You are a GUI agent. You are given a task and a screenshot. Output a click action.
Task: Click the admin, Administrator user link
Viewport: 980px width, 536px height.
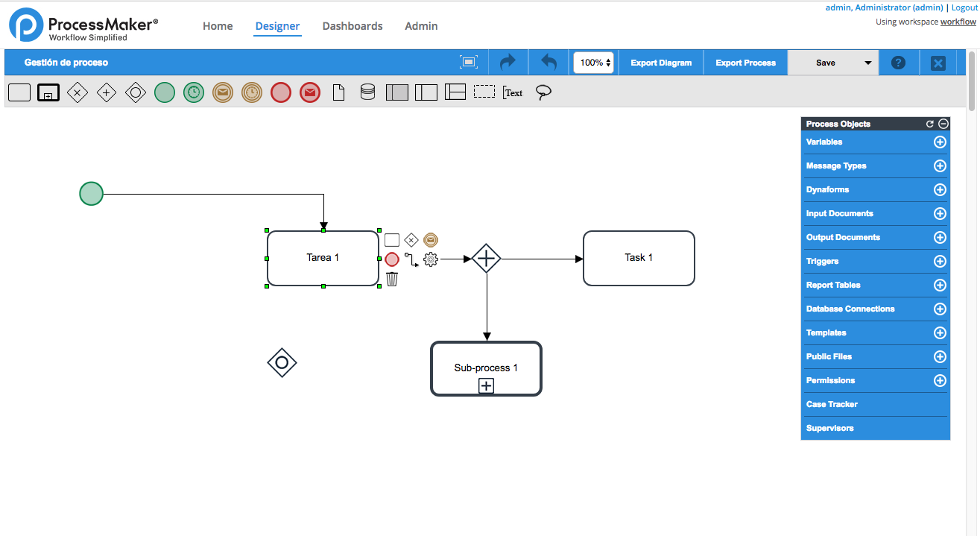pyautogui.click(x=884, y=7)
